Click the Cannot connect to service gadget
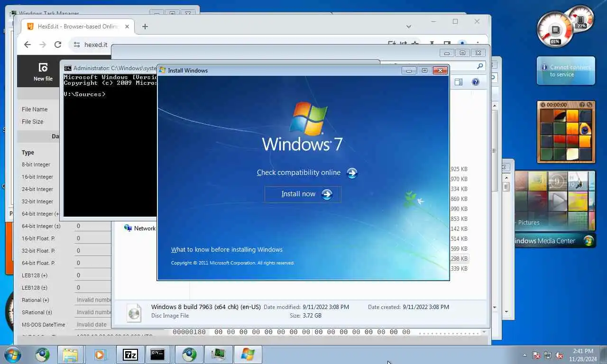 566,71
